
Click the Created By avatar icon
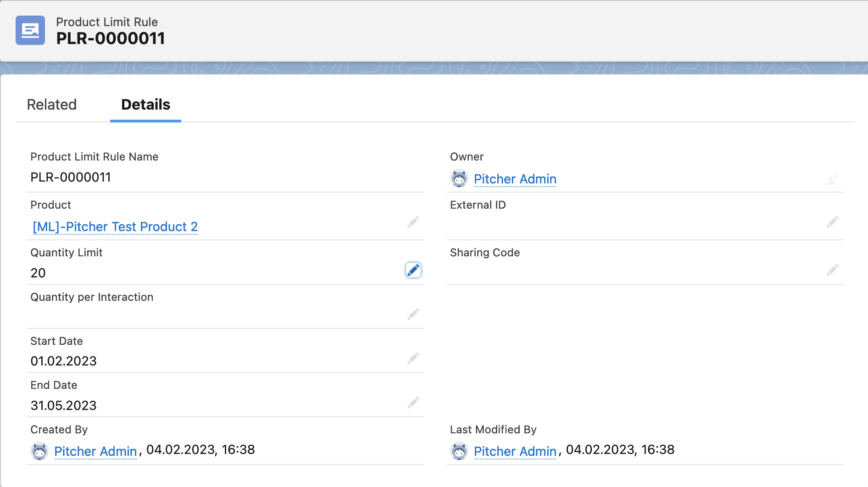(39, 451)
